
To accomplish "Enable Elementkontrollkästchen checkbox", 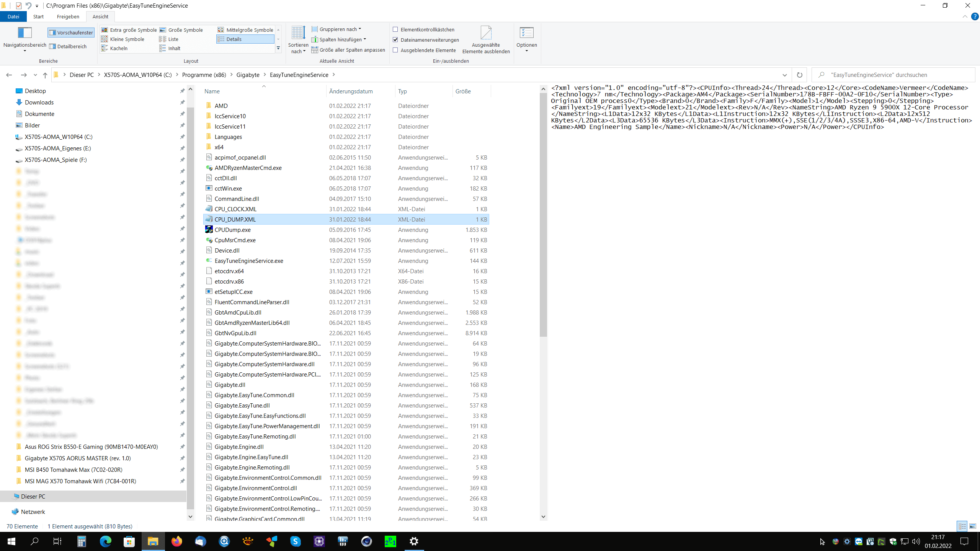I will 395,29.
